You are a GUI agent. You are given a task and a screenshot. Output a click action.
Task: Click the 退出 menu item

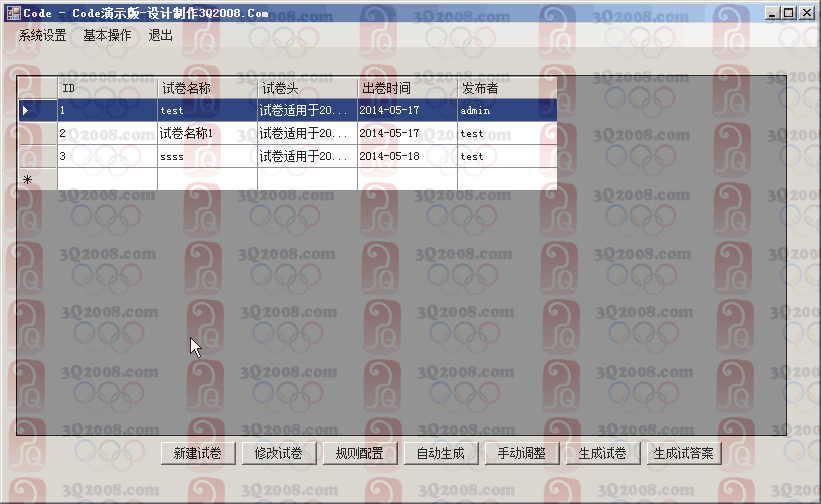coord(160,36)
